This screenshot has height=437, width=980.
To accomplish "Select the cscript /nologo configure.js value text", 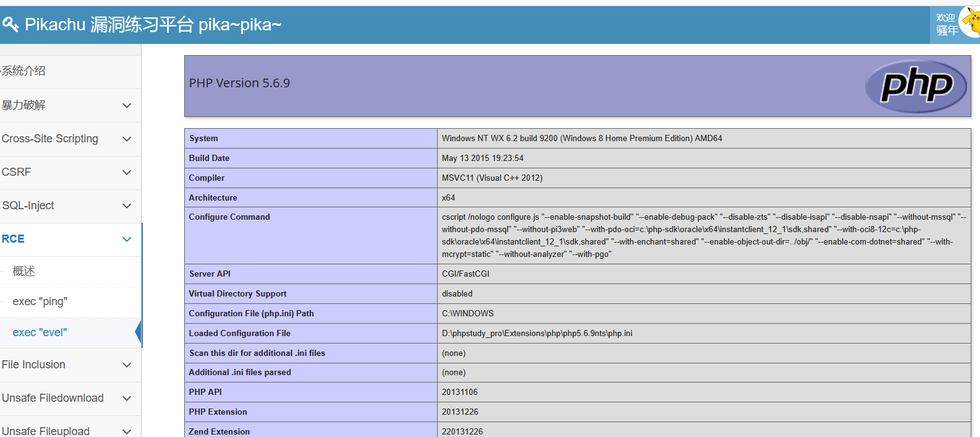I will [704, 236].
